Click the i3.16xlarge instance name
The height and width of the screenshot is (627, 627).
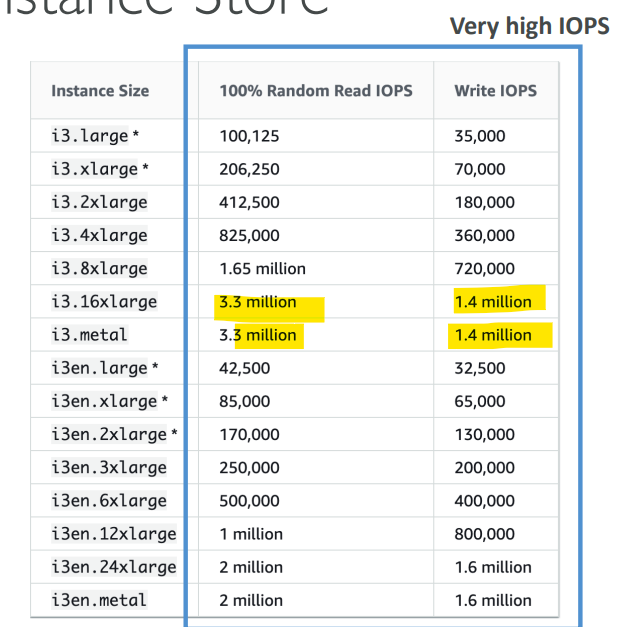click(104, 302)
